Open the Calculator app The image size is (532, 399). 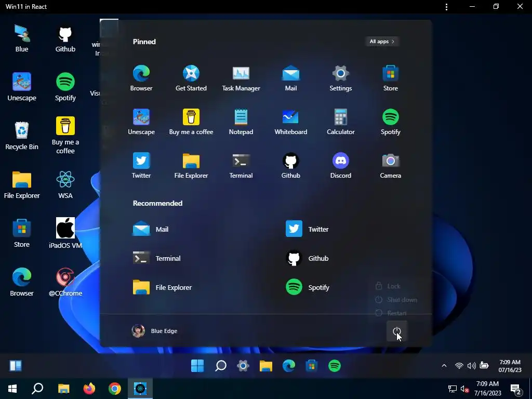[x=341, y=122]
